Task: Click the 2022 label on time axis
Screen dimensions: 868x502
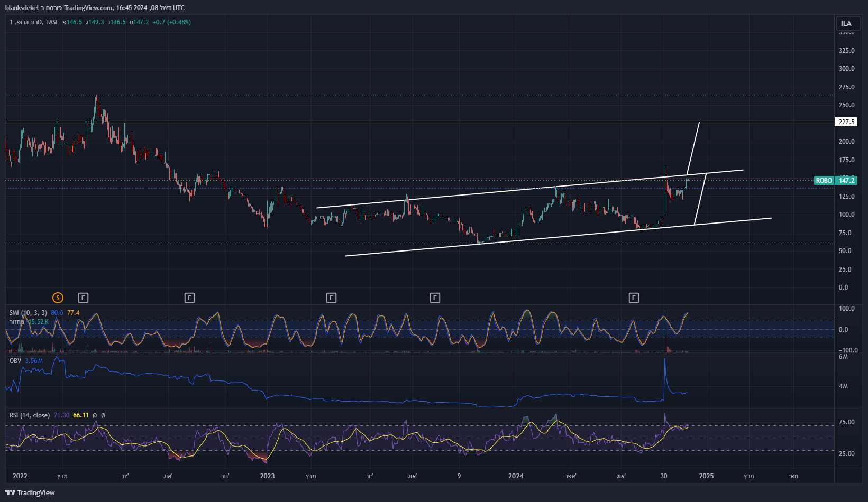Action: [x=20, y=476]
